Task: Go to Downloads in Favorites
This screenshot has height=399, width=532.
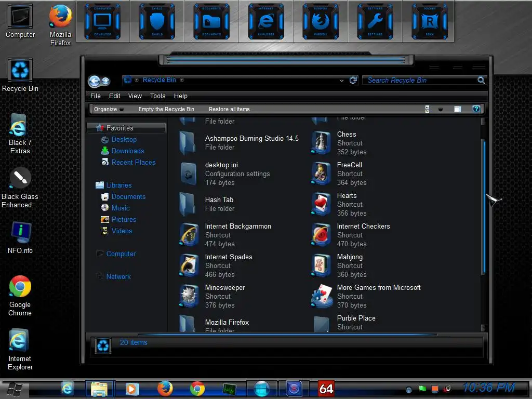Action: (128, 151)
